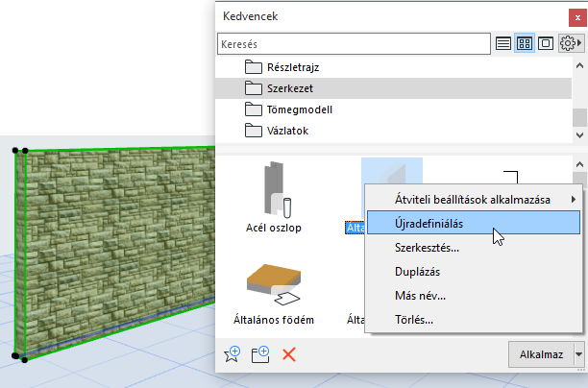
Task: Choose Újradefiniálás from context menu
Action: click(474, 224)
